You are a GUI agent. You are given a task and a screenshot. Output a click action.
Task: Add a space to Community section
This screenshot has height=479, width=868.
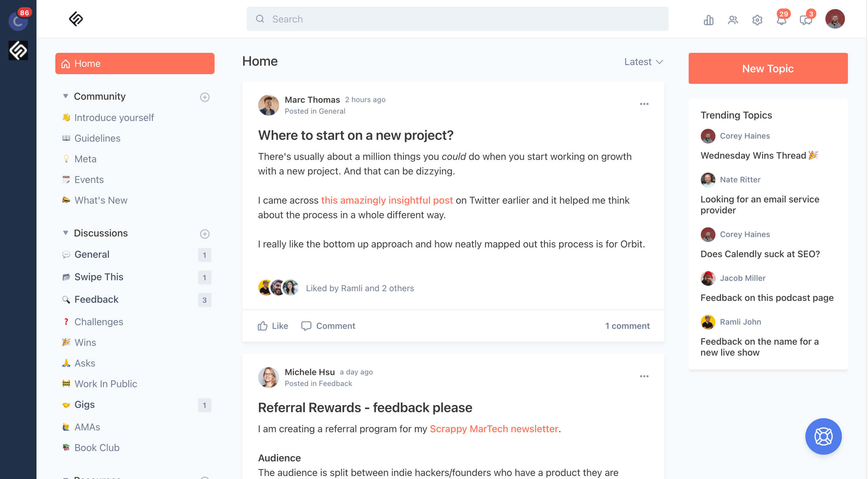tap(205, 97)
